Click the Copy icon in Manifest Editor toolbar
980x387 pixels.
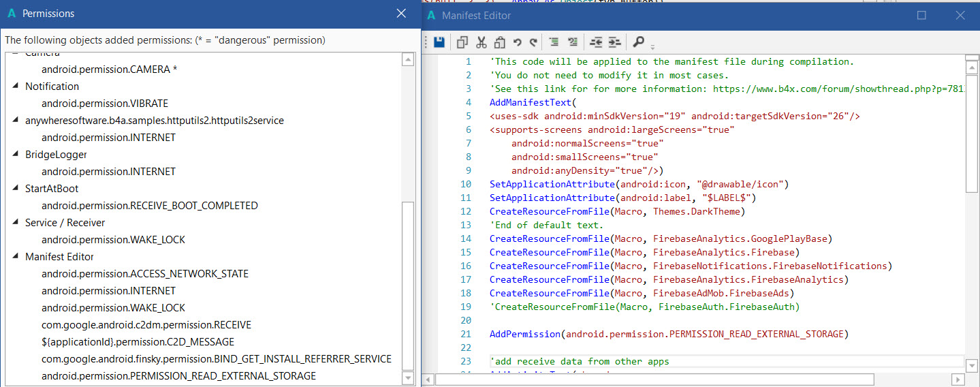[x=462, y=42]
